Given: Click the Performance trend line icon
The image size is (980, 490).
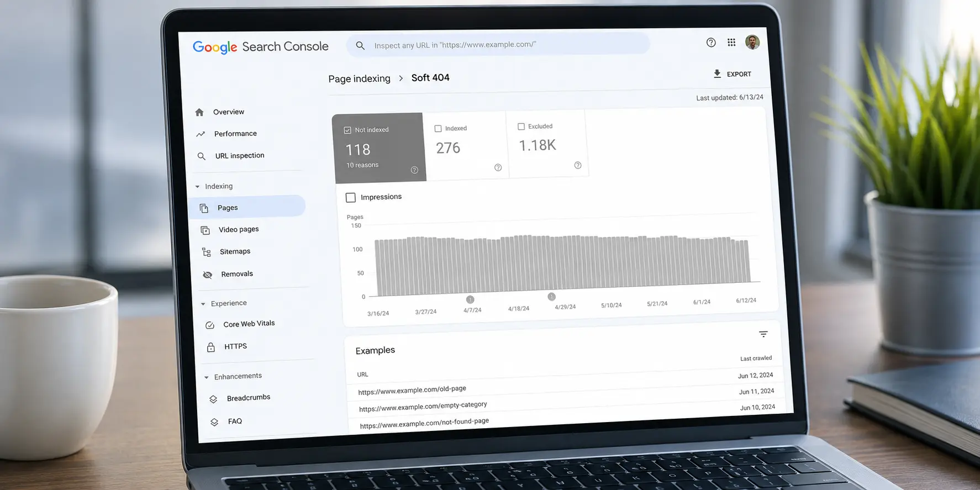Looking at the screenshot, I should click(x=201, y=134).
